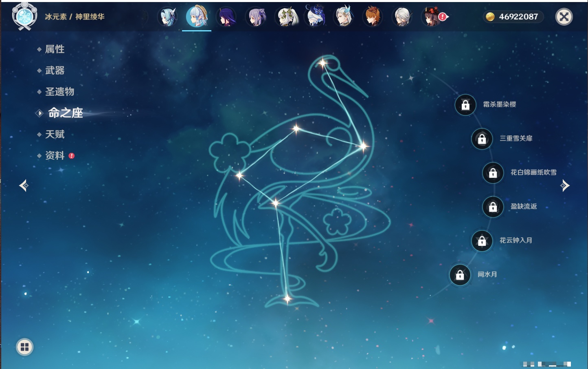The width and height of the screenshot is (588, 369).
Task: Choose Tartaglia's orange-haired avatar
Action: (x=372, y=17)
